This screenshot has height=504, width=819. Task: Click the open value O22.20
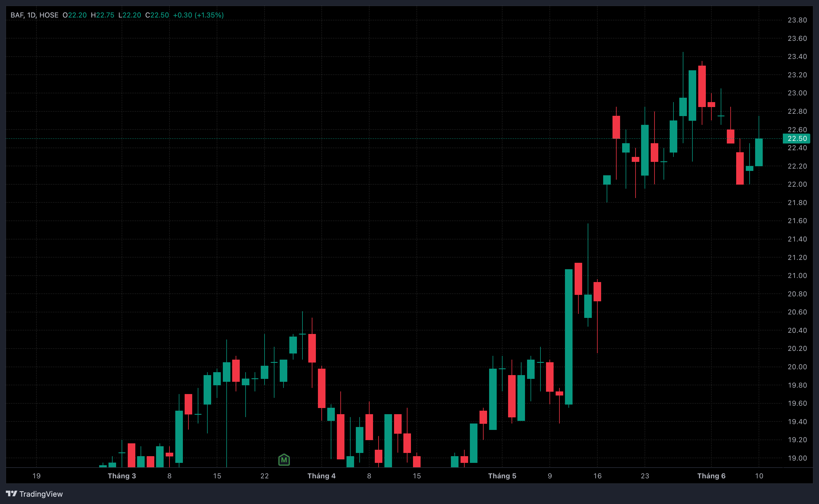[75, 15]
